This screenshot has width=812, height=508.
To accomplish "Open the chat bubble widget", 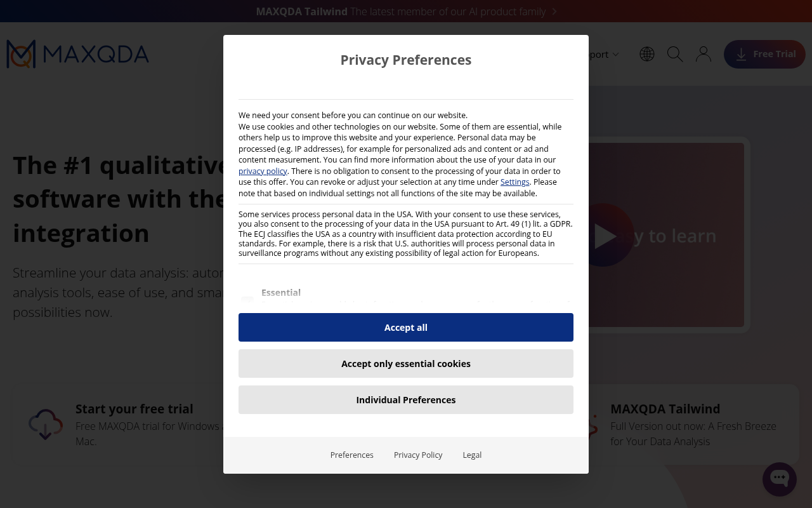I will (780, 479).
